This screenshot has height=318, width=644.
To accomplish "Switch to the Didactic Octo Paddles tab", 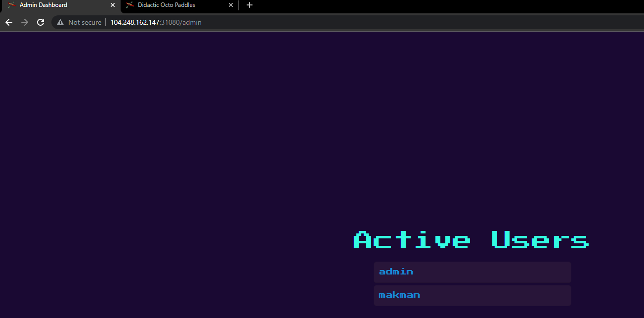I will pyautogui.click(x=173, y=5).
